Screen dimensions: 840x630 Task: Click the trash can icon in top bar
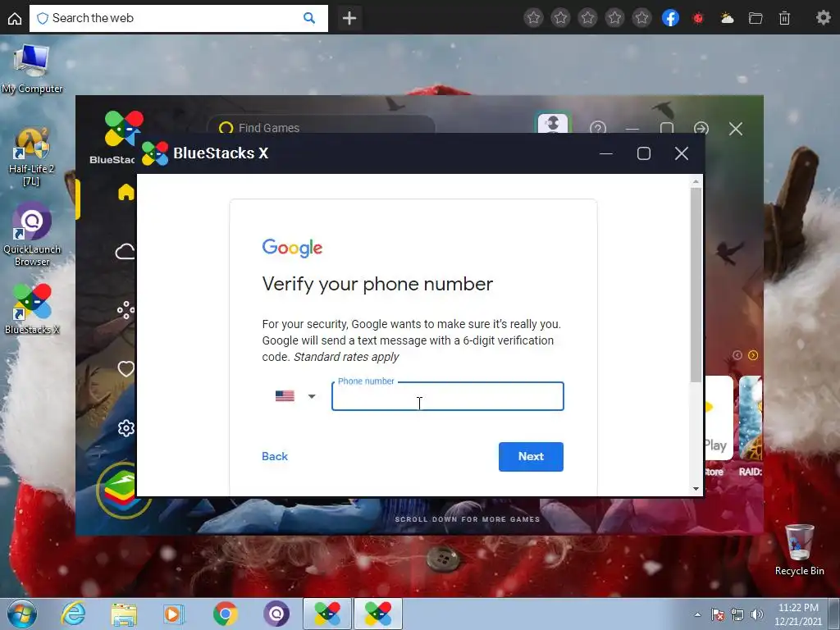click(784, 18)
